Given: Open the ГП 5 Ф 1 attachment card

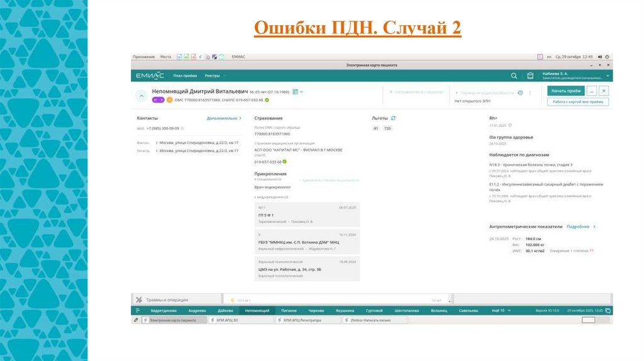Looking at the screenshot, I should pos(307,214).
